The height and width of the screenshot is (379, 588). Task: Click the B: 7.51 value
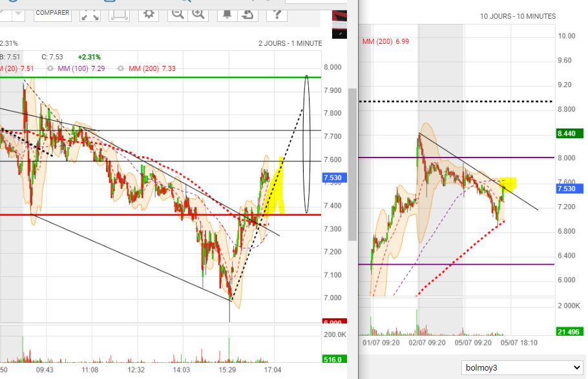coord(10,57)
